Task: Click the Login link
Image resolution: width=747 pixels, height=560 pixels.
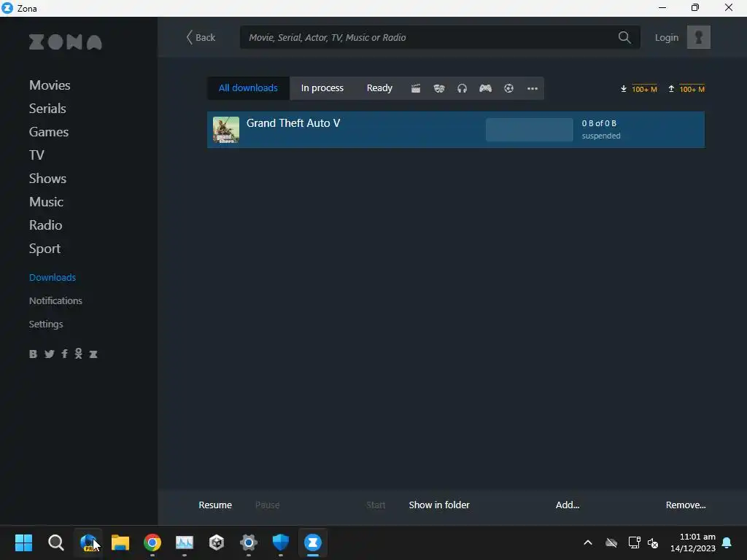Action: click(x=667, y=37)
